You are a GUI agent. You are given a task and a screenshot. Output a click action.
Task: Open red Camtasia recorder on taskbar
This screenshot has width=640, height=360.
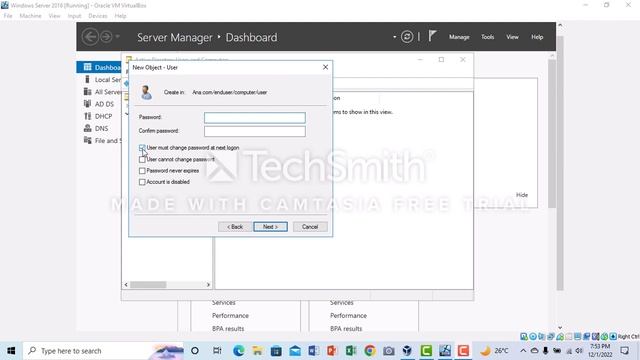click(x=463, y=351)
